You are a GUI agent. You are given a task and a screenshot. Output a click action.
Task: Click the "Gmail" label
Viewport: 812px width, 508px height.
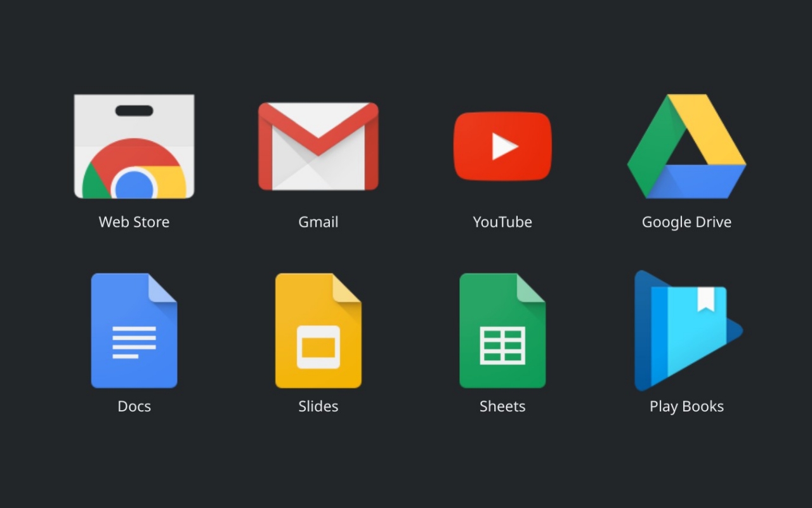(x=318, y=222)
